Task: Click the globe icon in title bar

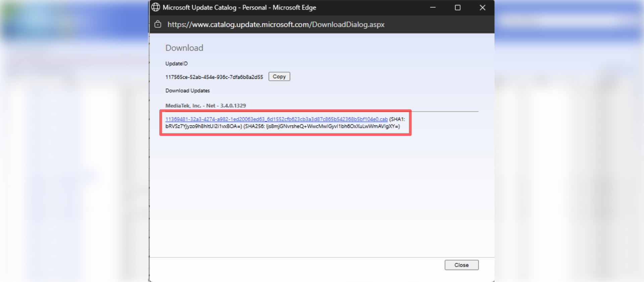Action: [x=156, y=7]
